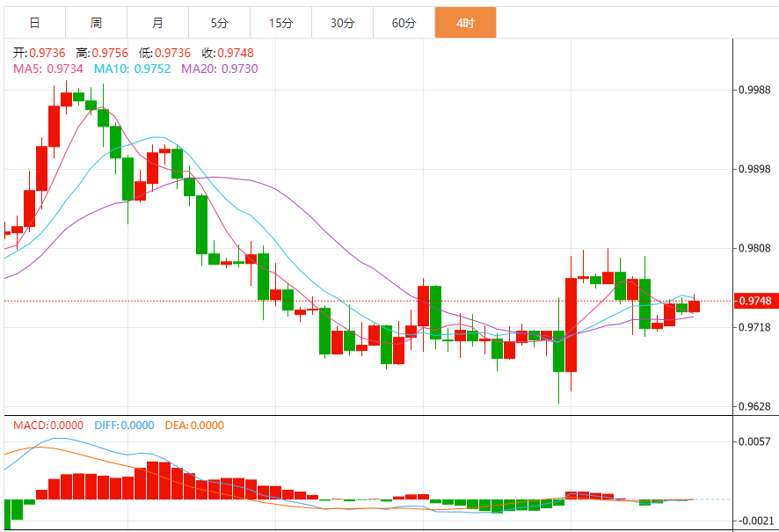Viewport: 779px width, 532px height.
Task: Switch to the 日 daily chart tab
Action: (34, 23)
